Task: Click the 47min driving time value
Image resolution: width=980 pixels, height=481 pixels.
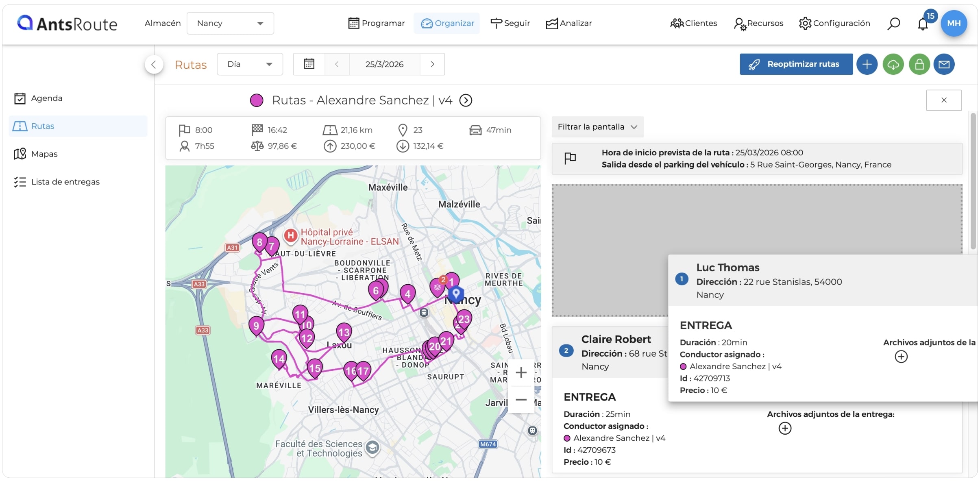Action: [499, 130]
